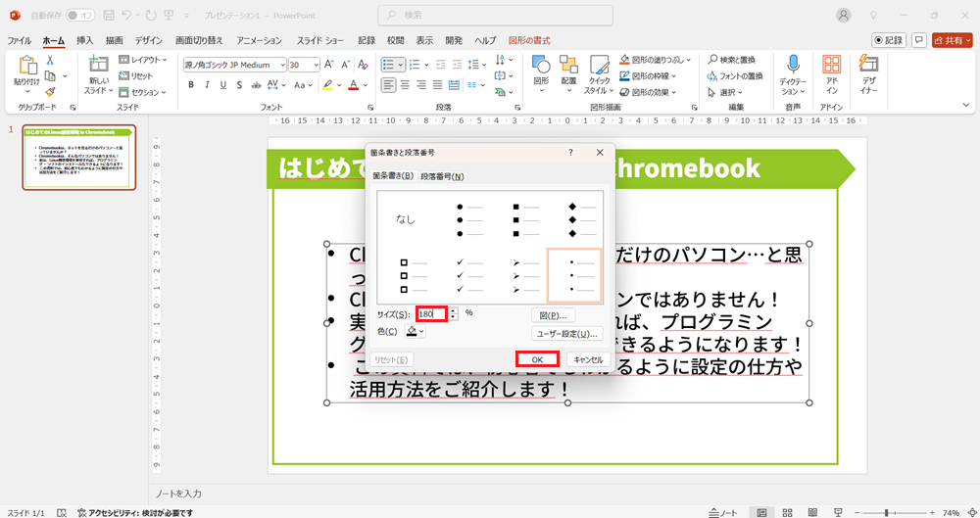
Task: Click the format painter brush icon
Action: [50, 92]
